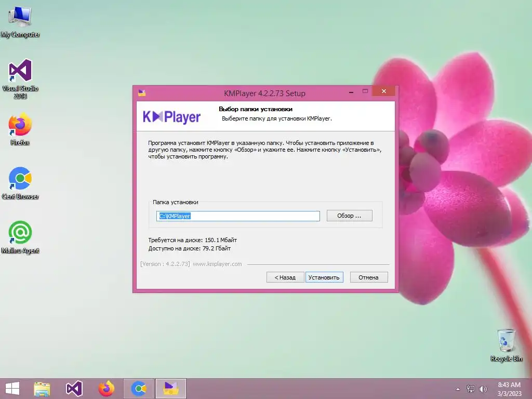Click the KMPlayer installer title bar icon
The width and height of the screenshot is (532, 399).
tap(142, 93)
